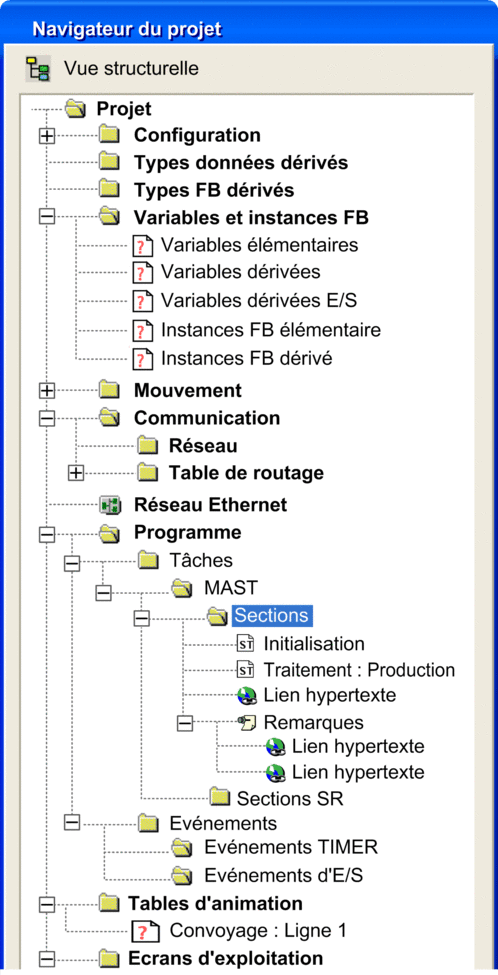This screenshot has height=975, width=498.
Task: Expand the Mouvement folder
Action: 47,390
